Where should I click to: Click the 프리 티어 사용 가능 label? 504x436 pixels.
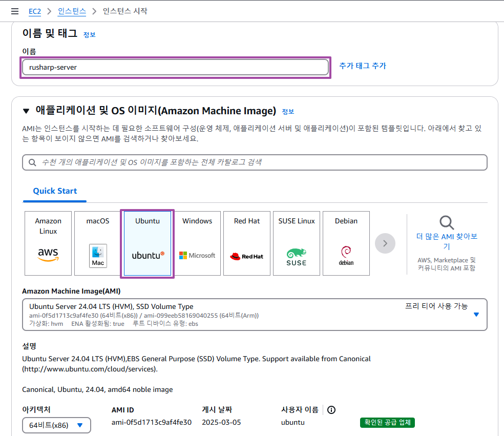[436, 306]
